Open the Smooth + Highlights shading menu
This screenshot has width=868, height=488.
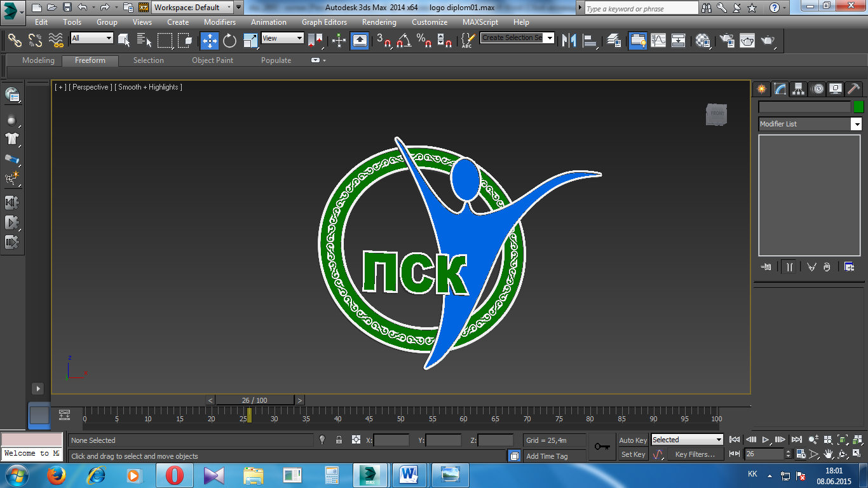pos(148,87)
